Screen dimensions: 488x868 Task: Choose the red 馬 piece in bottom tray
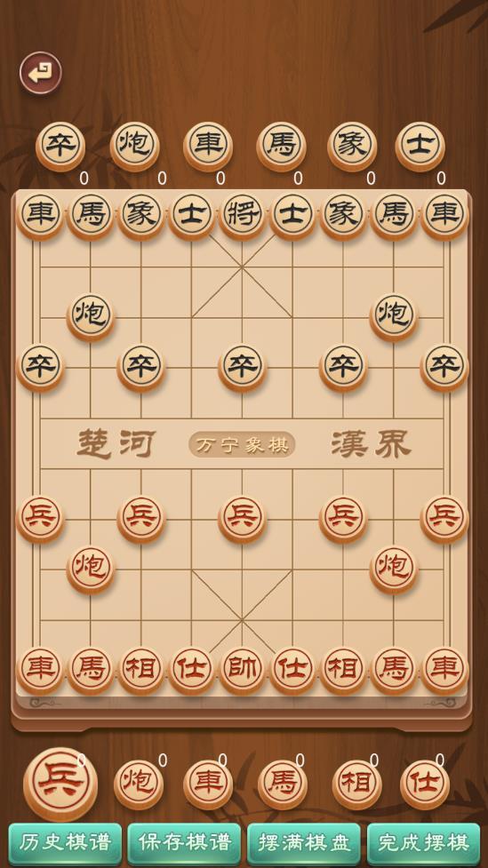(x=283, y=784)
